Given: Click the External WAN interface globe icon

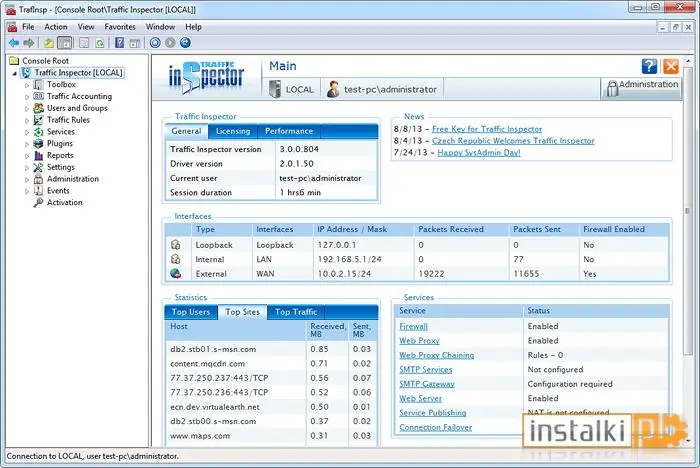Looking at the screenshot, I should pos(176,273).
